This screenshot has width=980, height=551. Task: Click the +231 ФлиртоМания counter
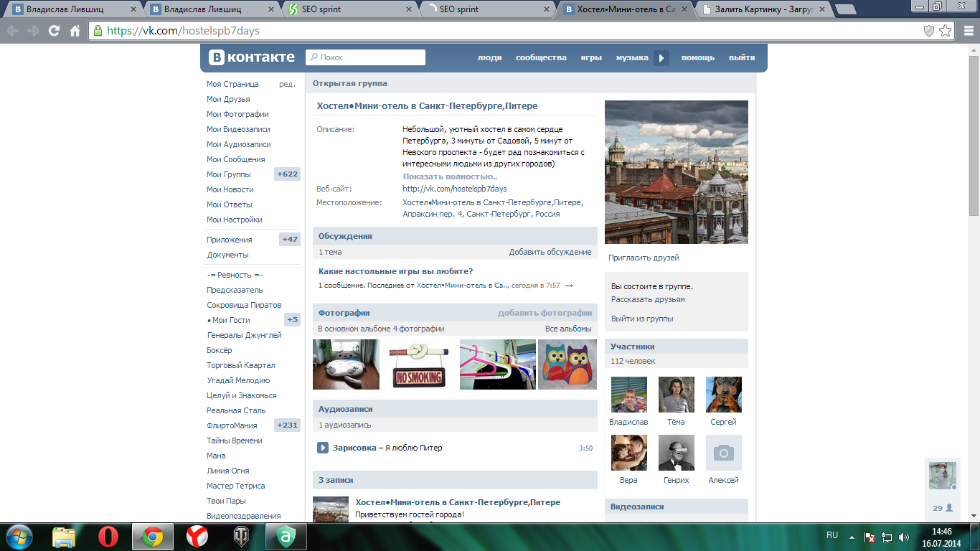[x=287, y=425]
